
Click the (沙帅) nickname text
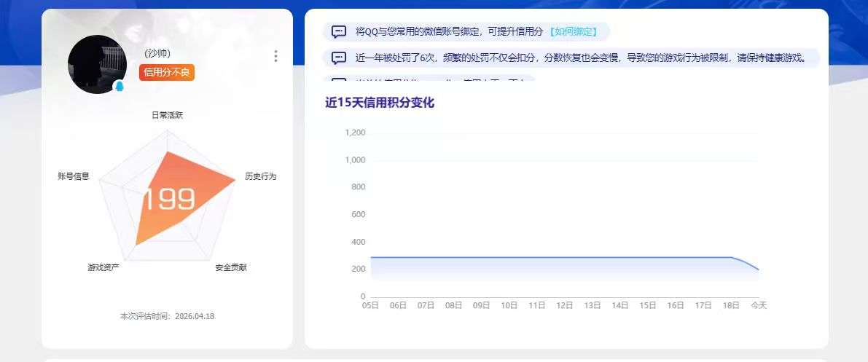(x=157, y=54)
